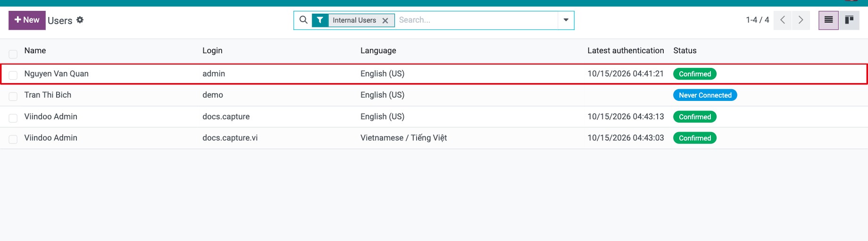Click English (US) in the admin row
Image resolution: width=868 pixels, height=241 pixels.
[383, 74]
